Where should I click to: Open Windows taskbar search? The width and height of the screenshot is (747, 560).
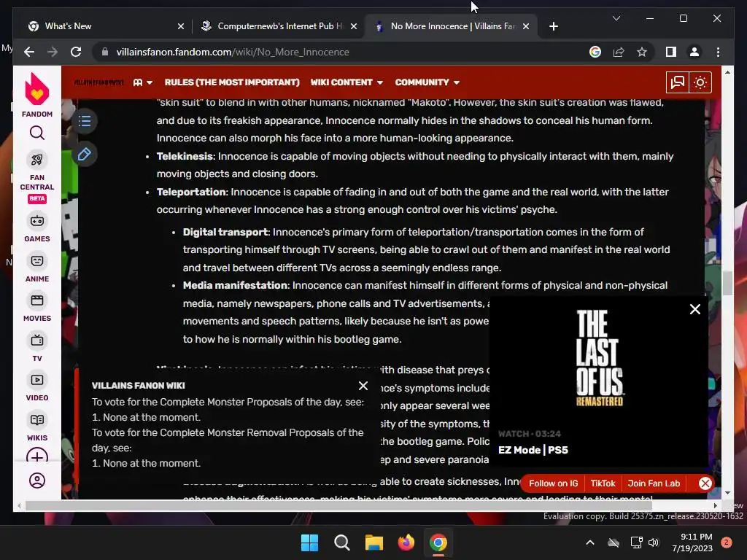pos(341,542)
